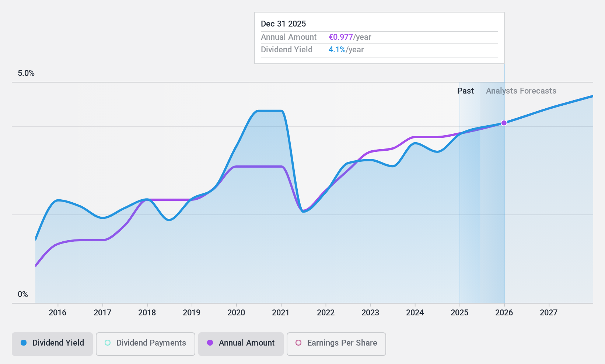Click the 2022 x-axis label
Screen dimensions: 605x364
pos(326,313)
